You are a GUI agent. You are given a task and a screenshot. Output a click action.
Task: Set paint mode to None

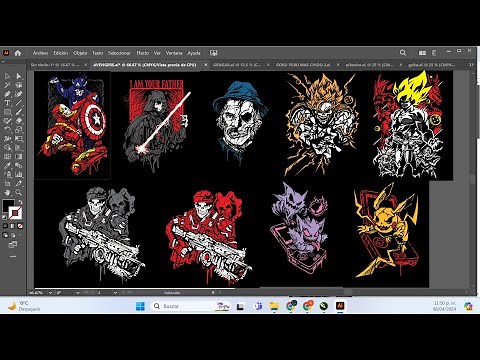[x=20, y=226]
